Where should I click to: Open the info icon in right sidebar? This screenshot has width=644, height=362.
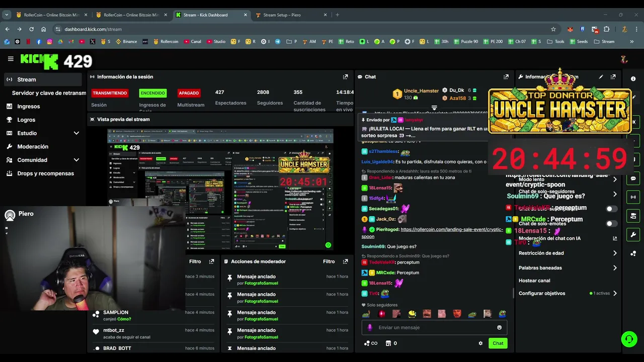(x=633, y=79)
